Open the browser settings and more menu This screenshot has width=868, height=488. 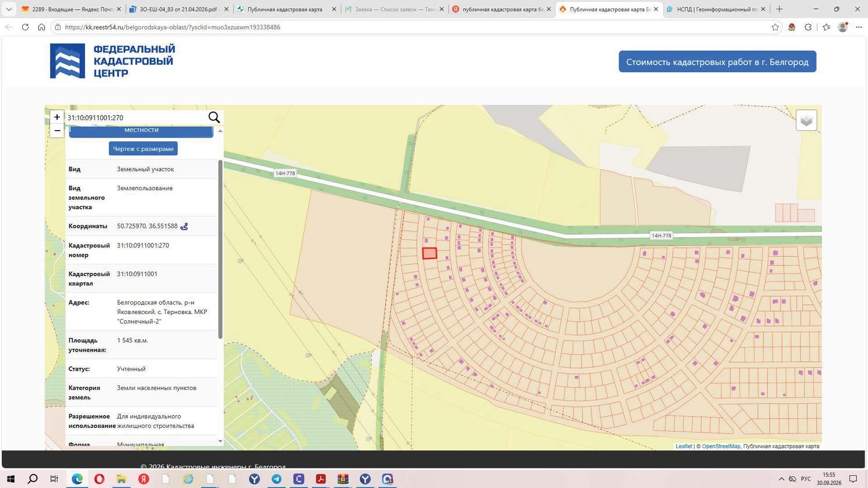click(x=859, y=27)
